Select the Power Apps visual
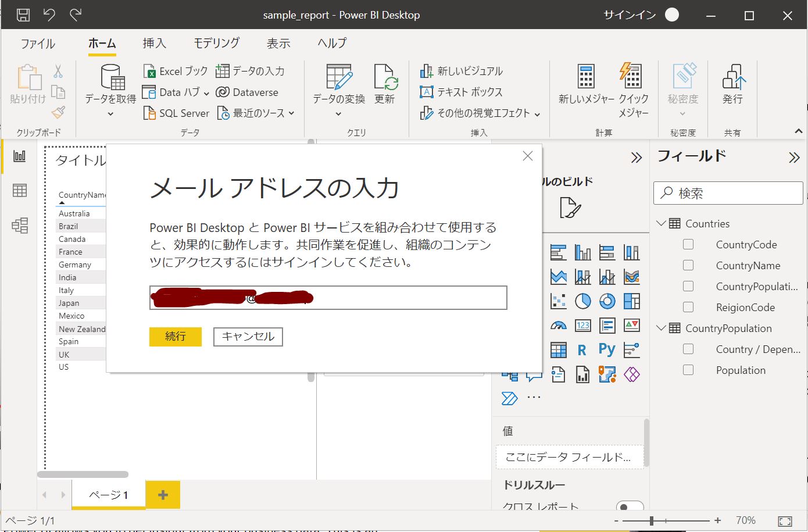Screen dimensions: 808x532 point(632,374)
